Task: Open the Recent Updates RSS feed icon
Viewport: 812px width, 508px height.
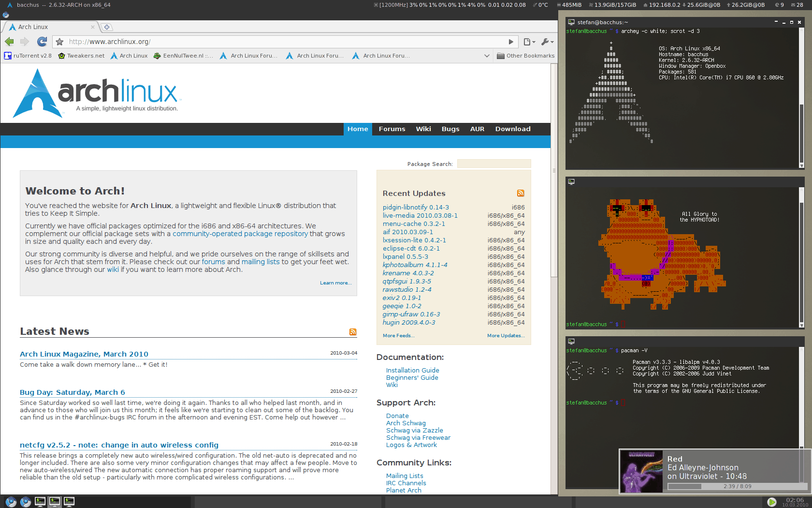Action: (x=521, y=193)
